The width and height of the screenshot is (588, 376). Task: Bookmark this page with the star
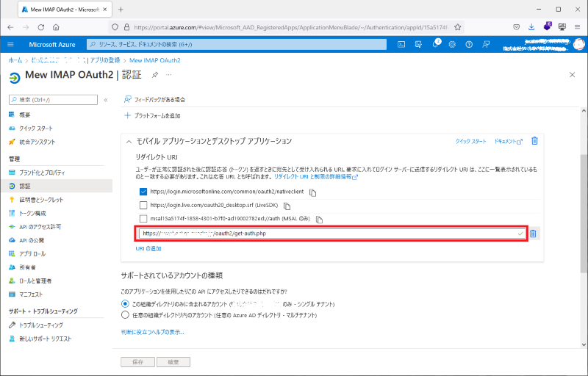[457, 27]
